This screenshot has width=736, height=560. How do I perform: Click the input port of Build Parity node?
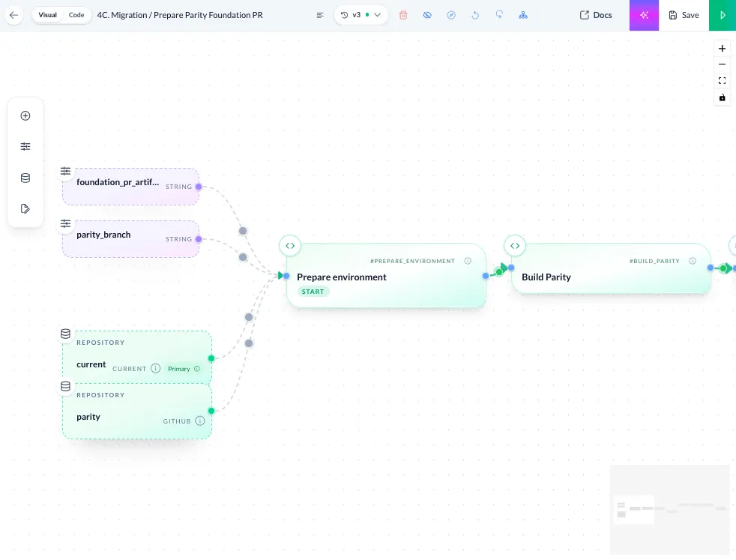[x=511, y=268]
